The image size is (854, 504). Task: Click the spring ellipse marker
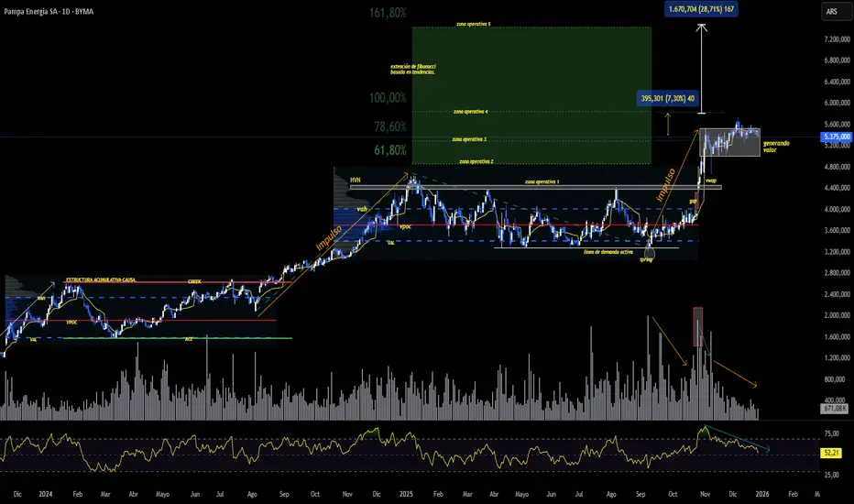650,252
